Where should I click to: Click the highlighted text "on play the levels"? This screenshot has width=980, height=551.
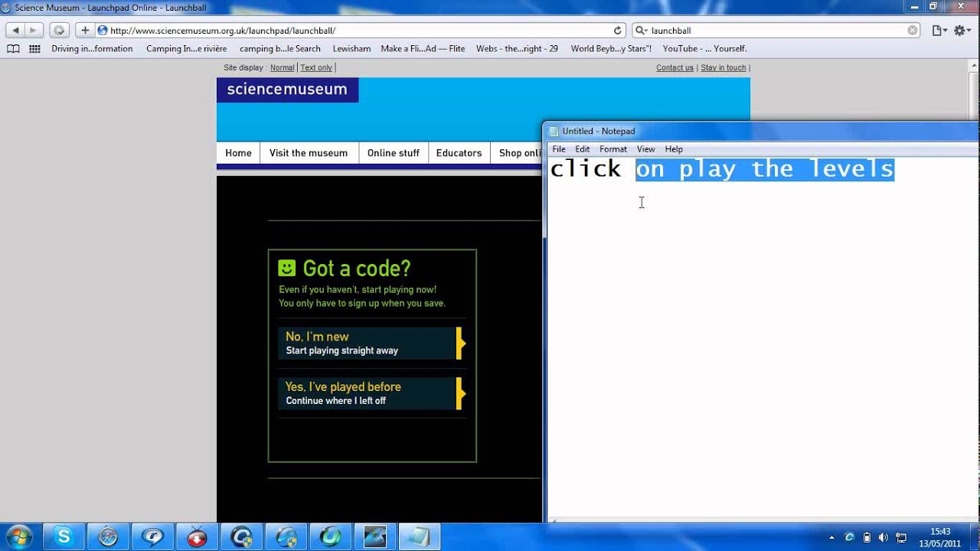coord(765,169)
